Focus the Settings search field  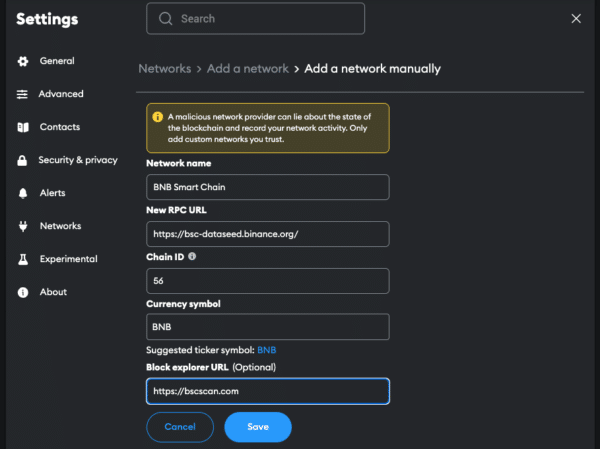[x=256, y=18]
